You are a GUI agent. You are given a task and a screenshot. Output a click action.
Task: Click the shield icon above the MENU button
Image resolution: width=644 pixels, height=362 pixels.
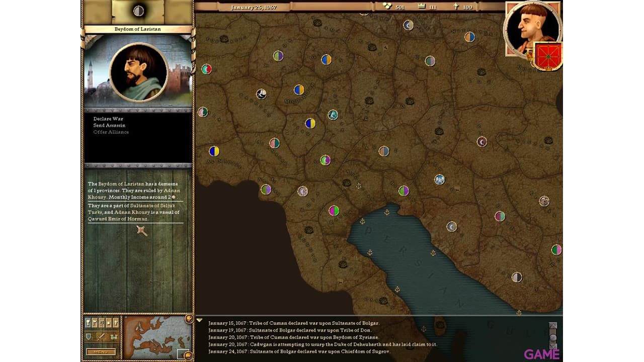(89, 336)
